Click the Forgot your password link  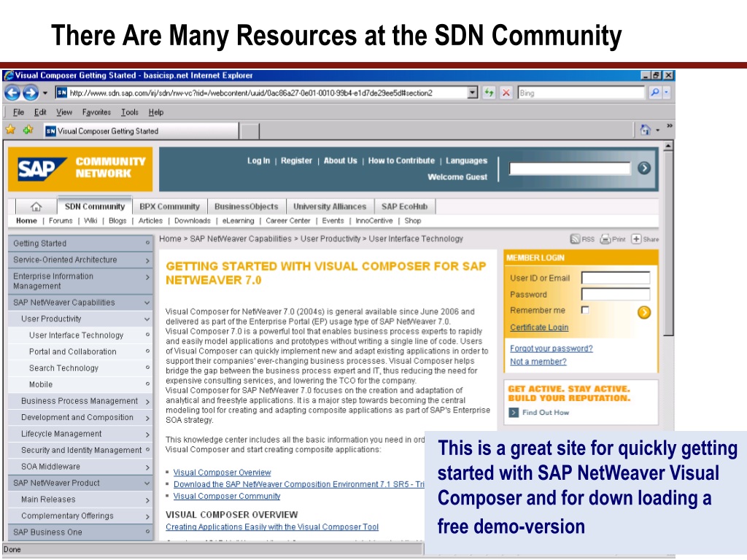551,349
